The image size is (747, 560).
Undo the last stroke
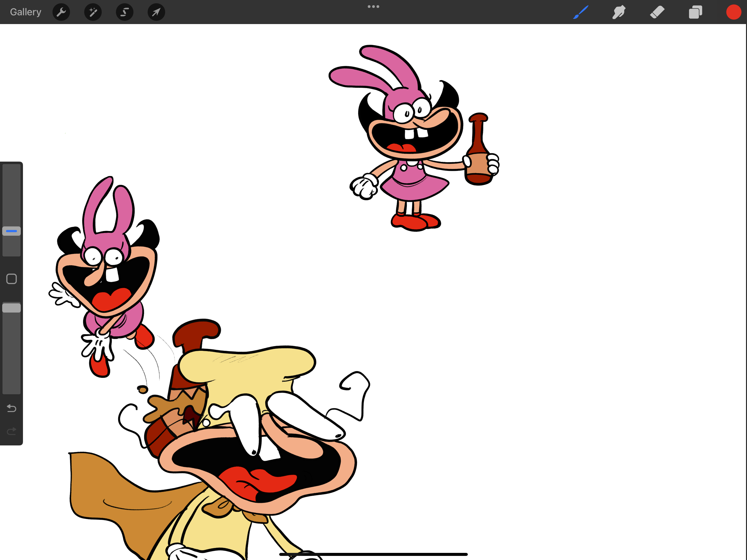pyautogui.click(x=11, y=408)
